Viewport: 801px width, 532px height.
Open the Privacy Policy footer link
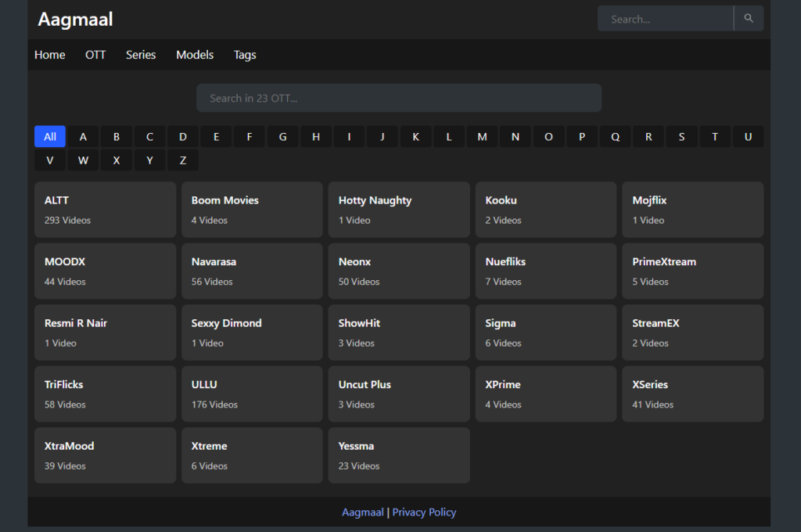pyautogui.click(x=424, y=512)
